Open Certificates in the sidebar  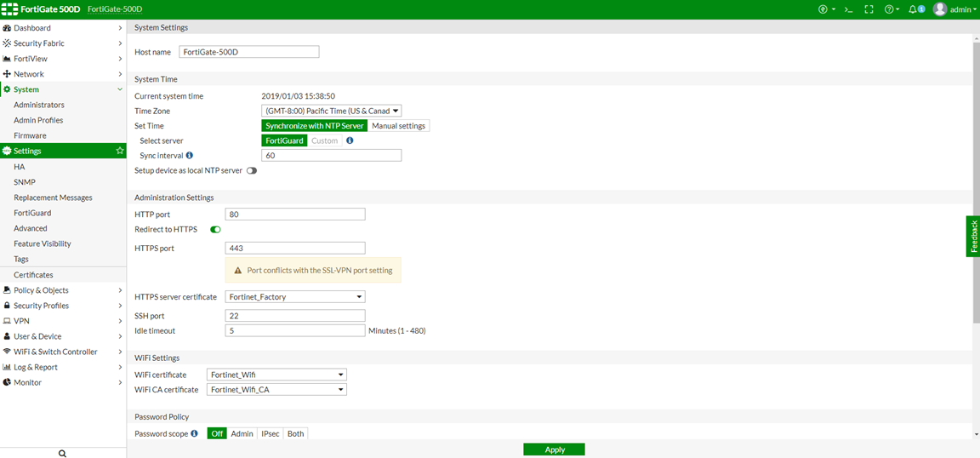pyautogui.click(x=33, y=275)
